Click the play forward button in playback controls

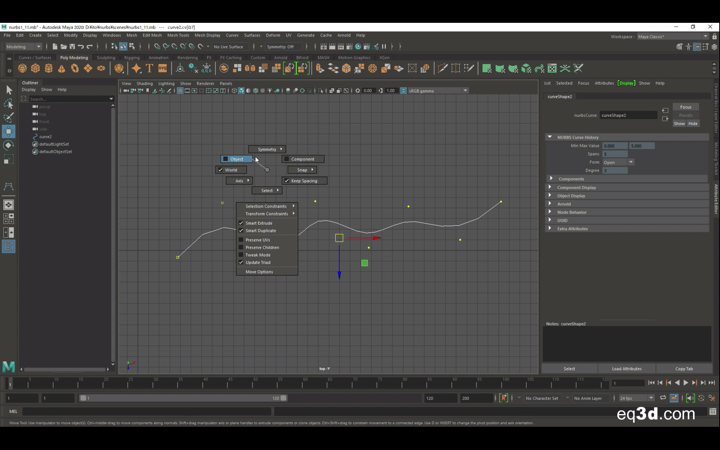(686, 382)
